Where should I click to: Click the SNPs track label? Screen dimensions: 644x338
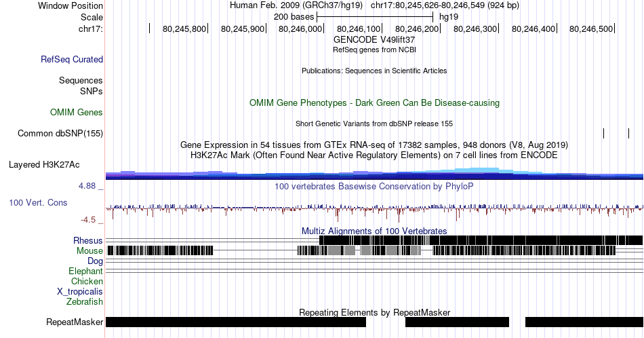(92, 91)
